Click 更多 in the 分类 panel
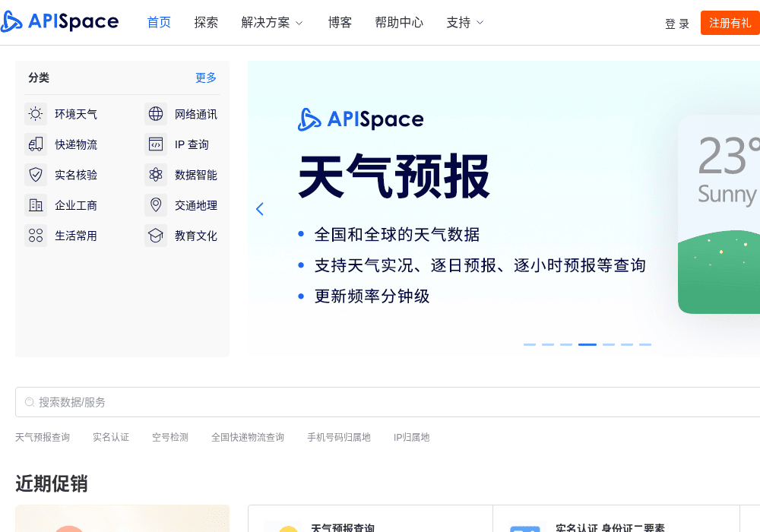 (x=206, y=78)
